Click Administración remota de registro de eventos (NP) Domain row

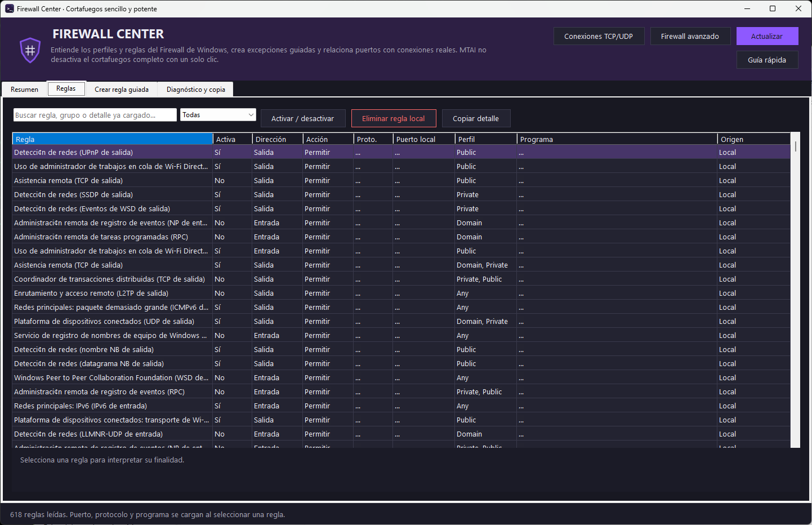coord(401,223)
